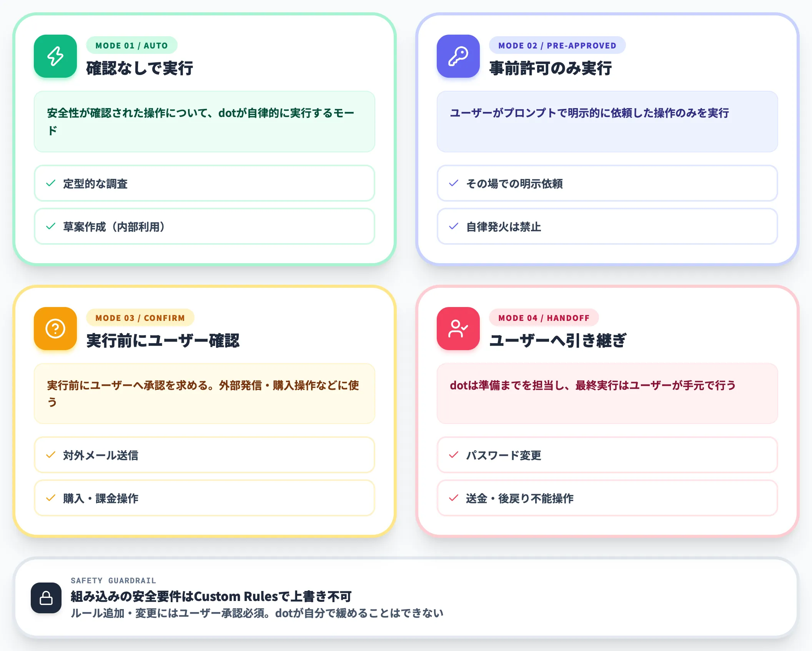Image resolution: width=812 pixels, height=651 pixels.
Task: Click the purple key icon
Action: point(458,56)
